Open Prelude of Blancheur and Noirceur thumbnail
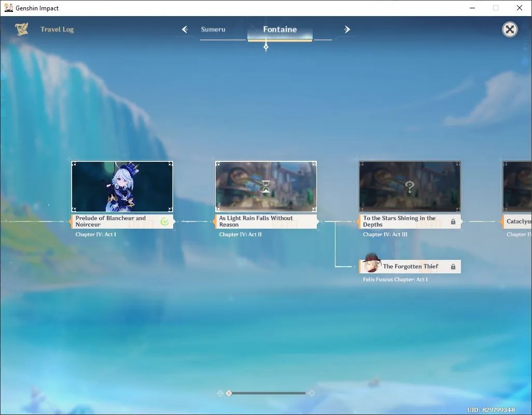The image size is (532, 415). 122,186
